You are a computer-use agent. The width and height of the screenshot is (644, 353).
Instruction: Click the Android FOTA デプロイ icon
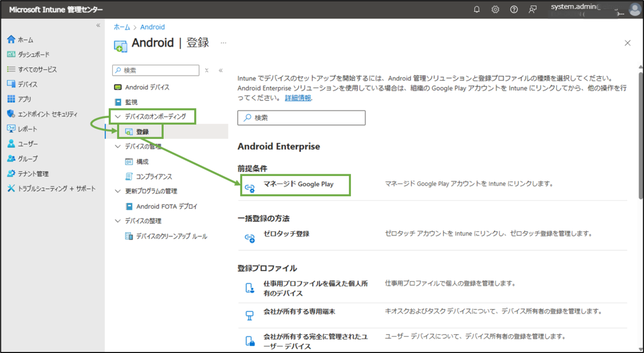(129, 206)
